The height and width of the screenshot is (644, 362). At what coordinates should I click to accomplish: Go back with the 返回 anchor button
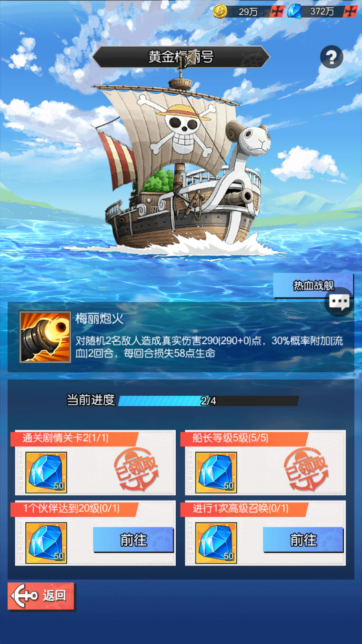coord(41,596)
